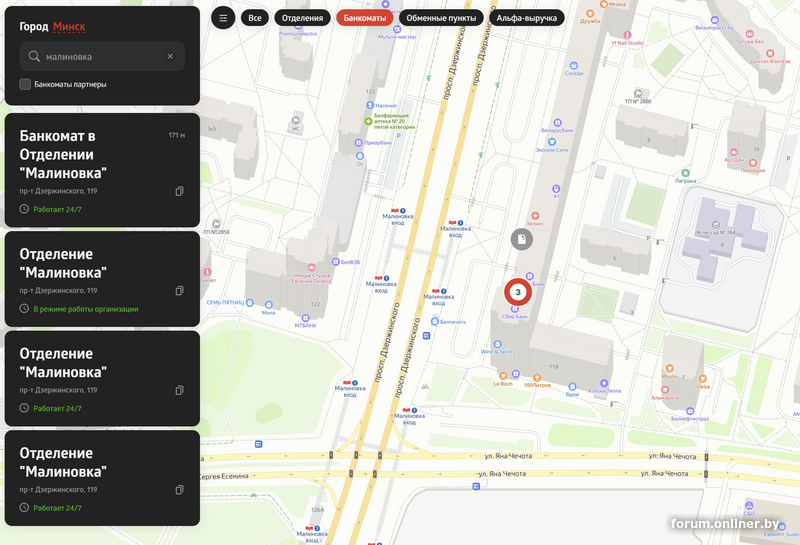Click the A1 store marker

(556, 189)
